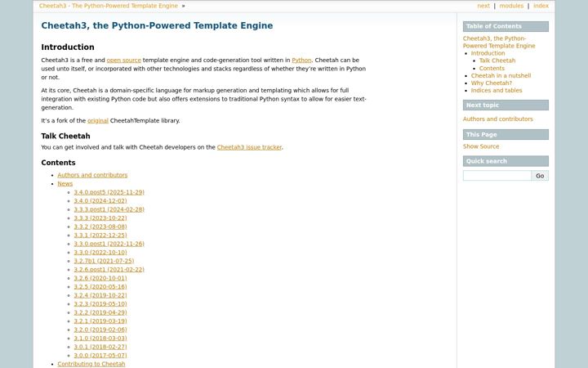Open news entry 3.1.0 (2018-03-03)
The image size is (588, 368).
tap(100, 339)
